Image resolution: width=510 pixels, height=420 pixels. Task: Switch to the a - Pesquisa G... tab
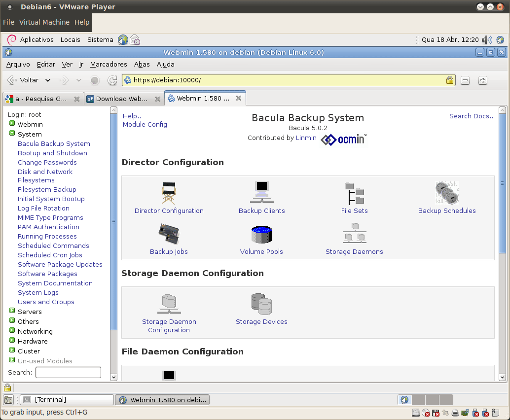[41, 99]
